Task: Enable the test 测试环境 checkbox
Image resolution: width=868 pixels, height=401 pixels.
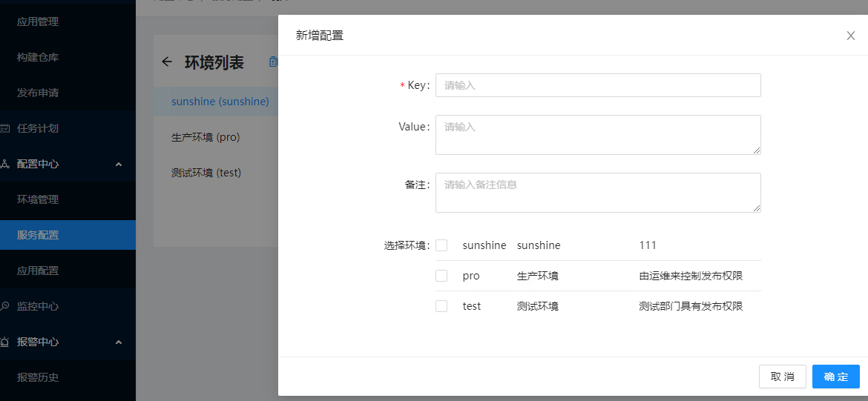Action: point(441,306)
